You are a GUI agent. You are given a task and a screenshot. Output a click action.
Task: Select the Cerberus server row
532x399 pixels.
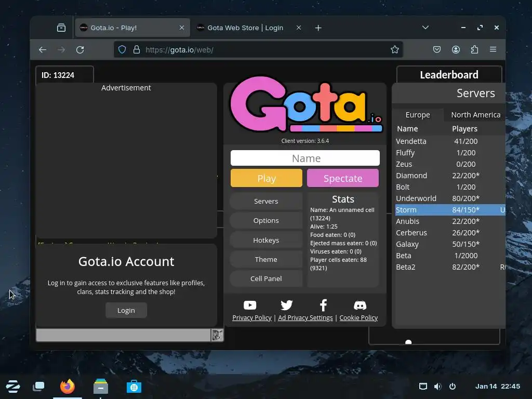pos(450,233)
